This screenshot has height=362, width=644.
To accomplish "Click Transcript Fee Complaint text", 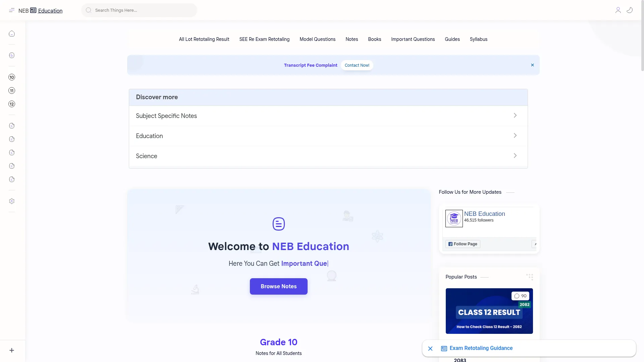I will click(311, 65).
